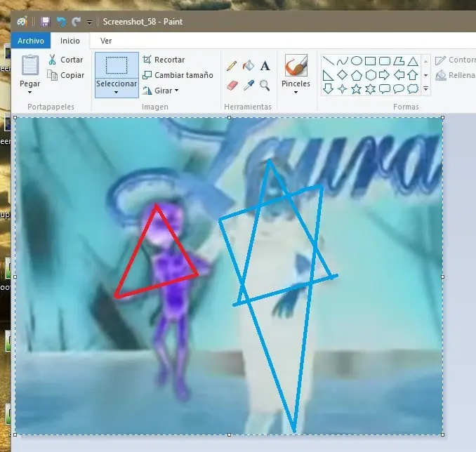Open Customize Quick Access Toolbar arrow
This screenshot has height=452, width=476.
[89, 22]
